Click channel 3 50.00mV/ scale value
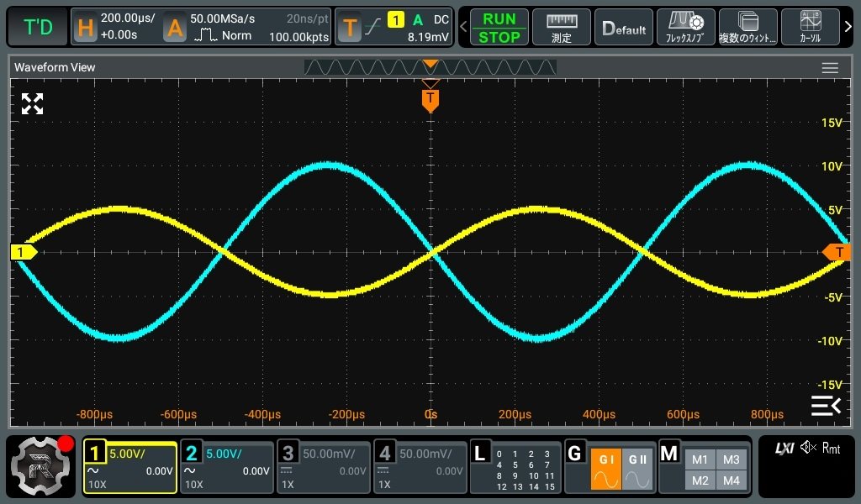861x504 pixels. tap(329, 454)
